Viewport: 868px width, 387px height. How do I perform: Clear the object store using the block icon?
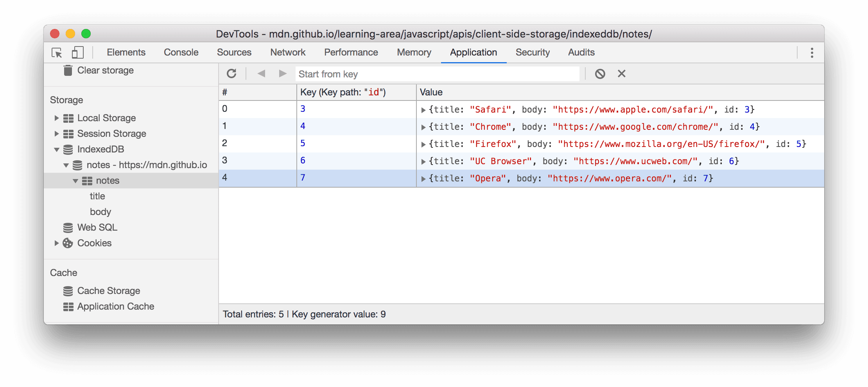tap(601, 73)
